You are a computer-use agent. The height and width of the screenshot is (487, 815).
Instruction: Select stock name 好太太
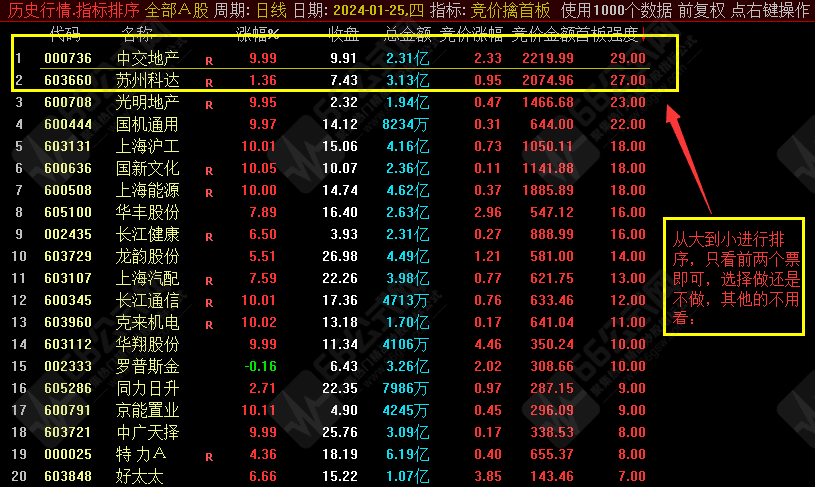140,476
